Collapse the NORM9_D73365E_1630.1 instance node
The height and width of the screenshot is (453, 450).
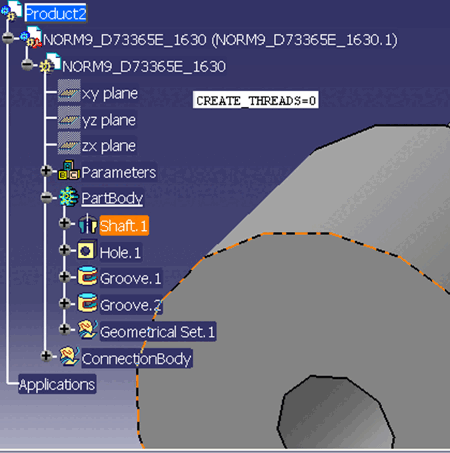[8, 38]
